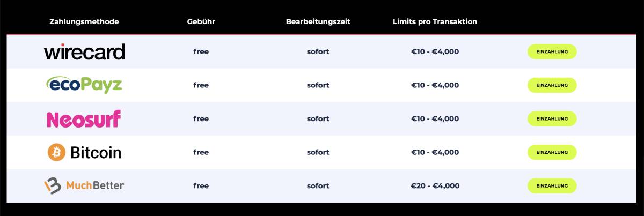The image size is (644, 216).
Task: Click the wirecard logo
Action: click(x=84, y=51)
